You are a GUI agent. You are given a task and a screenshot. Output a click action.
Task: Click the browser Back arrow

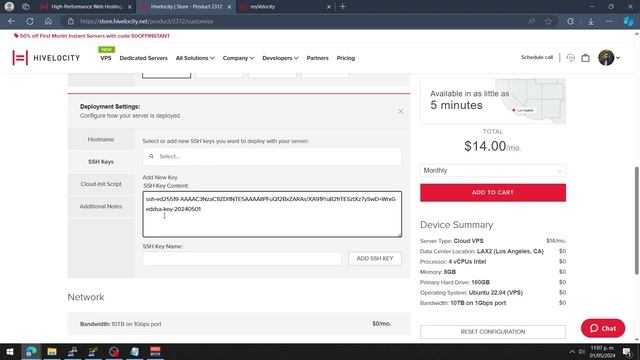click(x=11, y=21)
